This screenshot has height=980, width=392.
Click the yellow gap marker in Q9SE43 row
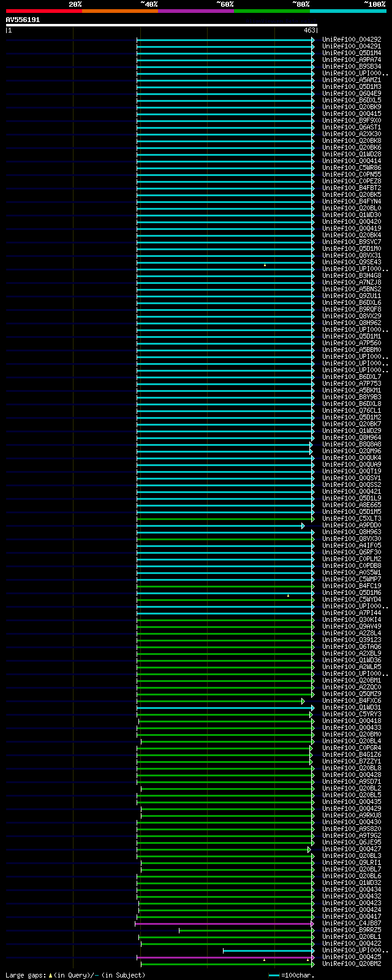[x=265, y=265]
